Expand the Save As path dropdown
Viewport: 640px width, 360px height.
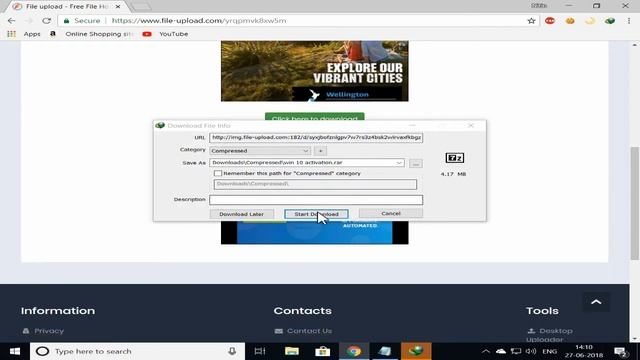tap(399, 163)
